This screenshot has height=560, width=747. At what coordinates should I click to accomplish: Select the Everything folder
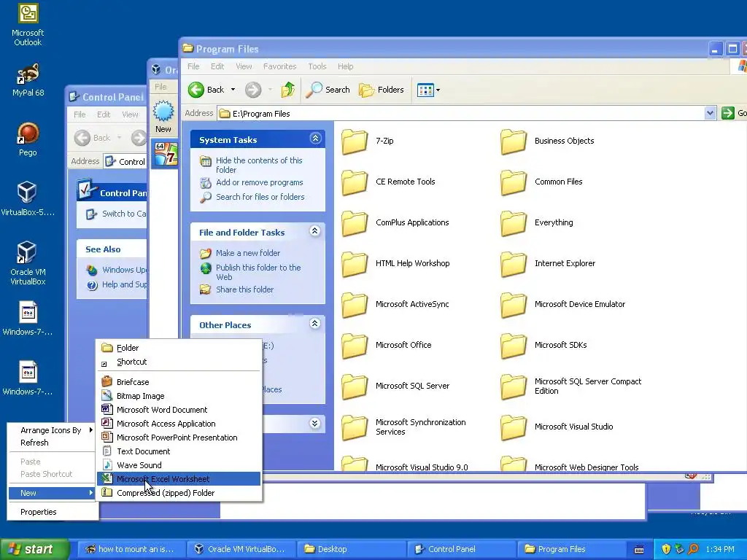[x=537, y=223]
